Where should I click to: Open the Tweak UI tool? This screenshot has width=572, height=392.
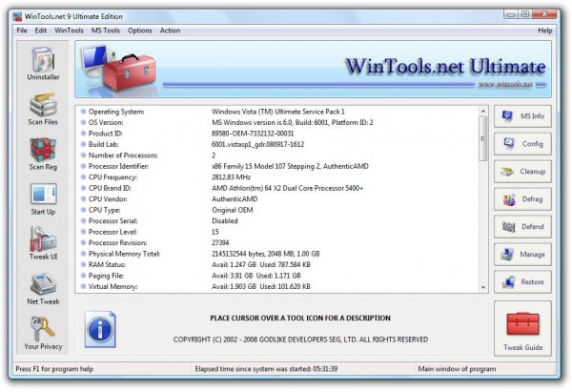[x=43, y=243]
